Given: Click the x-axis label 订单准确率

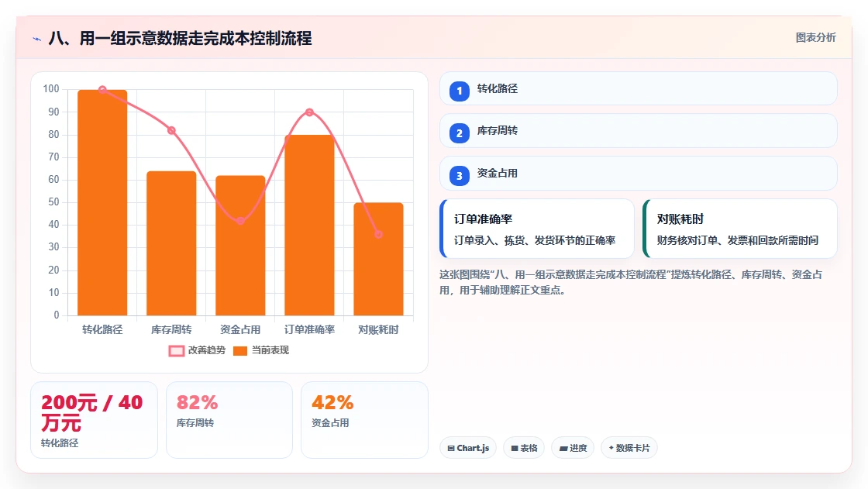Looking at the screenshot, I should click(309, 330).
